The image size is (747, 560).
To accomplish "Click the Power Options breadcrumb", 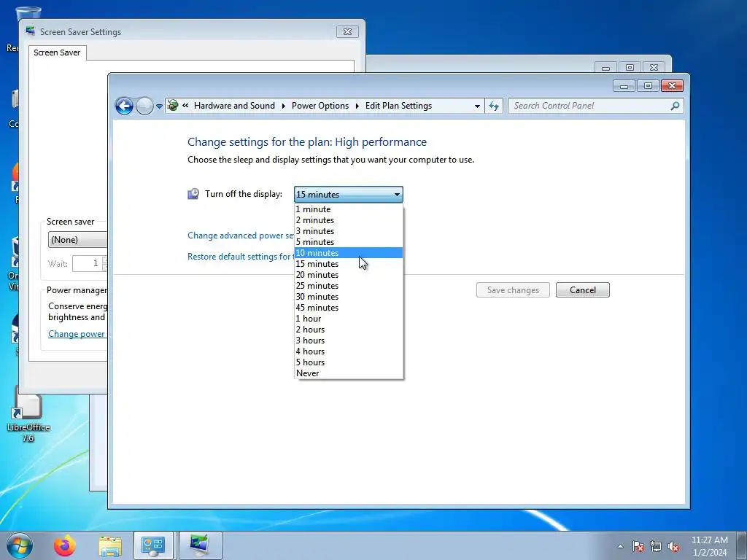I will [320, 106].
